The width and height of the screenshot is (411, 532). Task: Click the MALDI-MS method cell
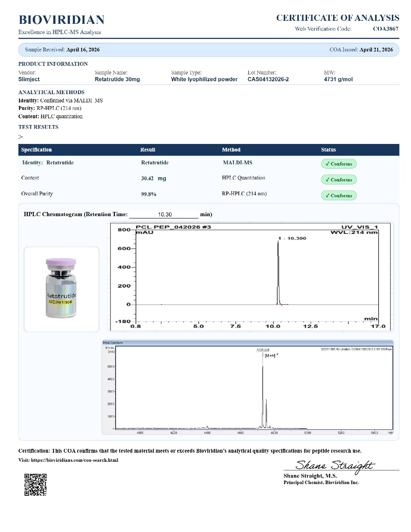coord(238,162)
